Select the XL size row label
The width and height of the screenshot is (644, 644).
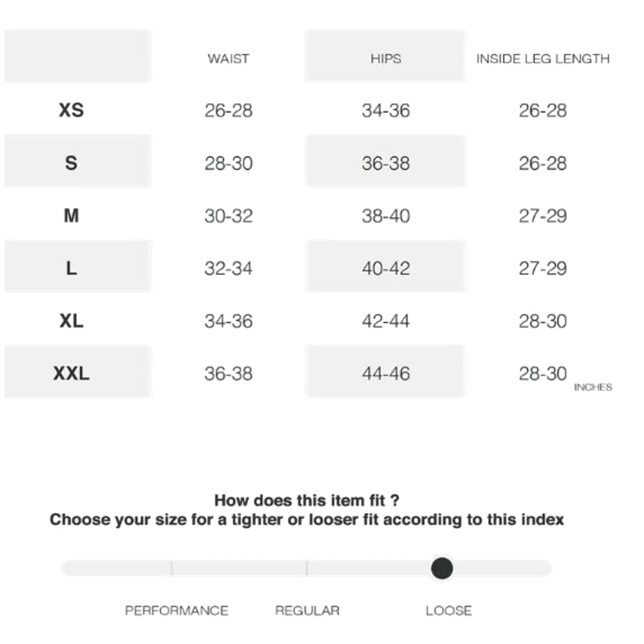tap(71, 321)
